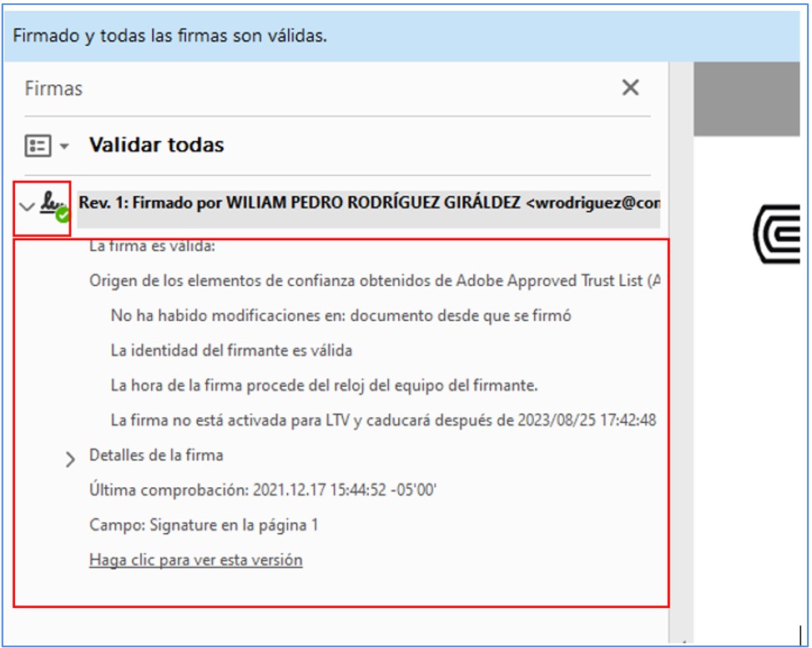Click the dropdown arrow beside options icon

(64, 147)
